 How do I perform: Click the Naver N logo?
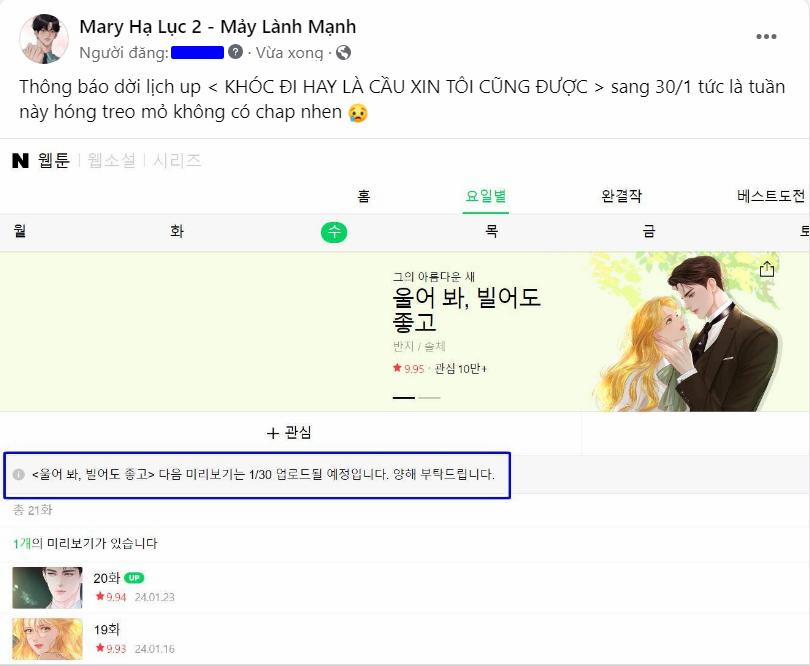point(20,161)
